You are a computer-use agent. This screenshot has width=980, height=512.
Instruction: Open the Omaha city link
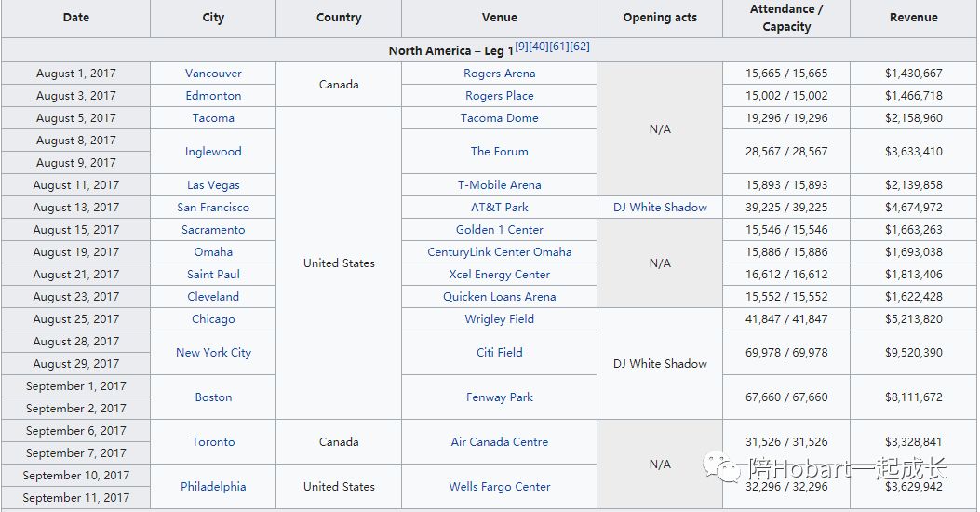click(x=213, y=252)
